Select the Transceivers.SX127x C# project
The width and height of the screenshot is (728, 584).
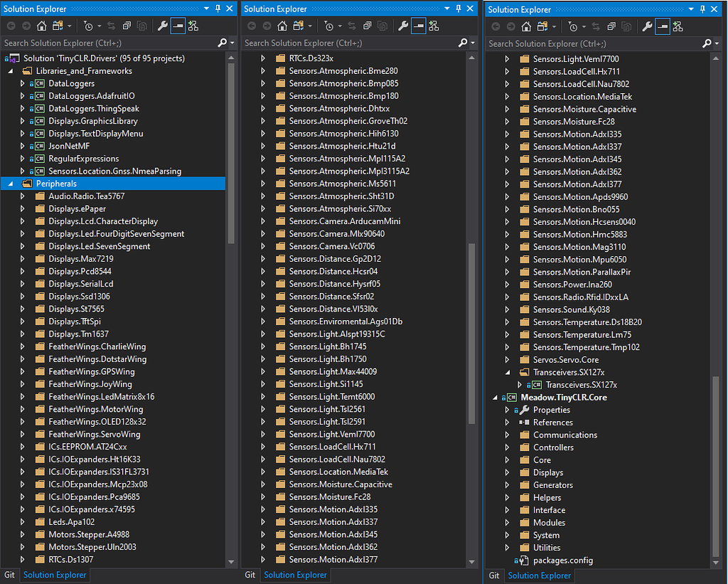(581, 385)
